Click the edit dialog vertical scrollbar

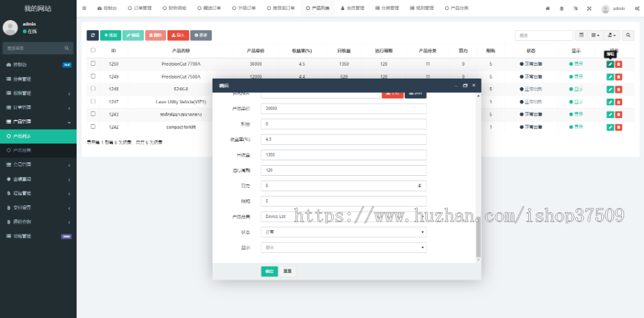[x=478, y=237]
